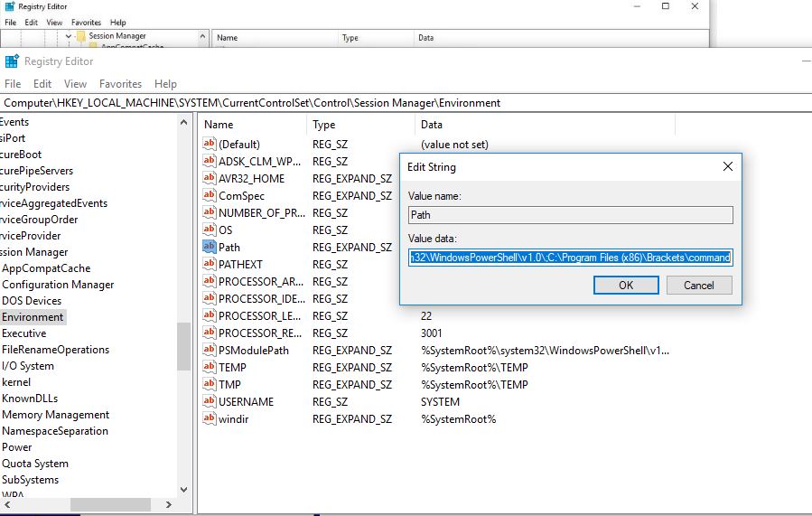The height and width of the screenshot is (516, 812).
Task: Select the Memory Management key
Action: tap(55, 415)
